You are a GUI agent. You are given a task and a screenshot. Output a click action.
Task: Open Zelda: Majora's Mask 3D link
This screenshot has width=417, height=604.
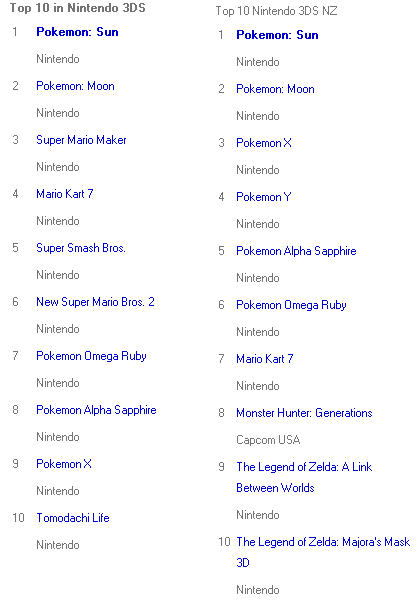tap(323, 552)
